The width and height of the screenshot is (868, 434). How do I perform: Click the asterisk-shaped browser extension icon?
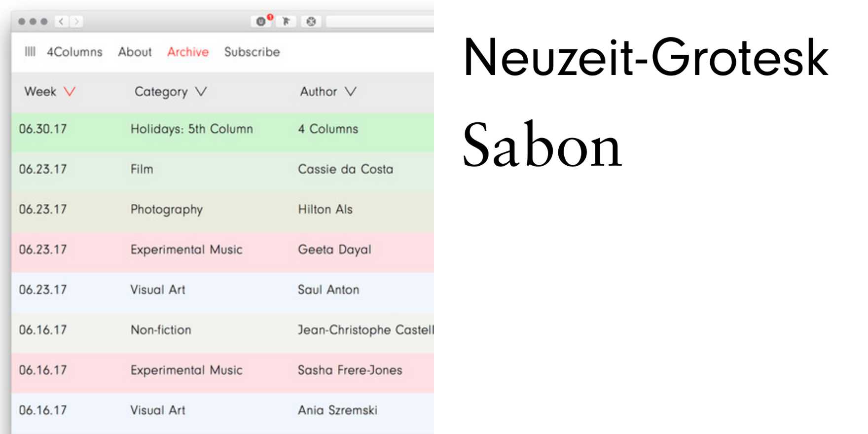point(311,21)
